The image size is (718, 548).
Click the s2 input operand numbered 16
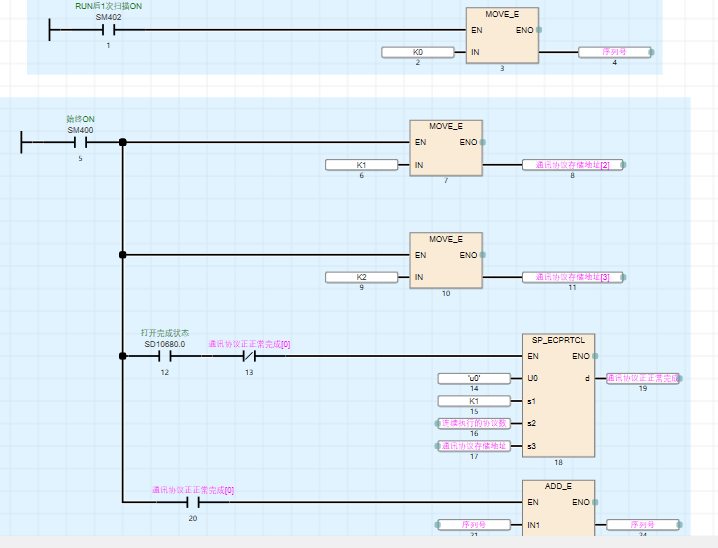(474, 423)
